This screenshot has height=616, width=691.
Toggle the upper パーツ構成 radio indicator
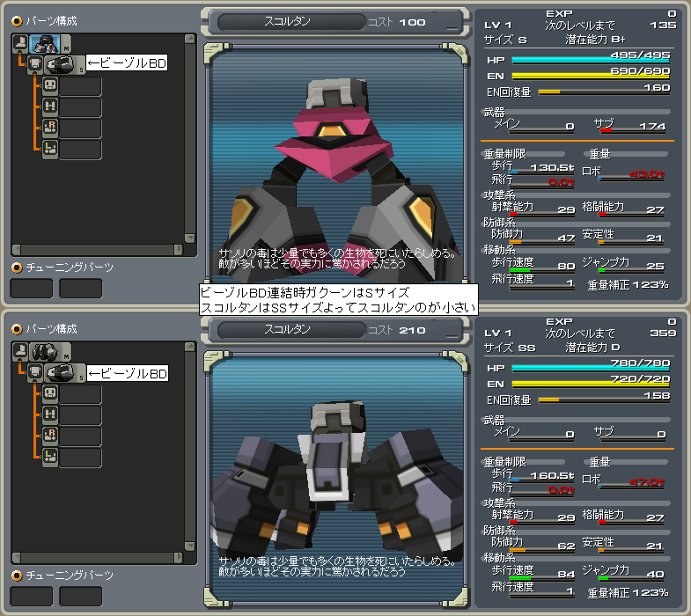tap(17, 20)
